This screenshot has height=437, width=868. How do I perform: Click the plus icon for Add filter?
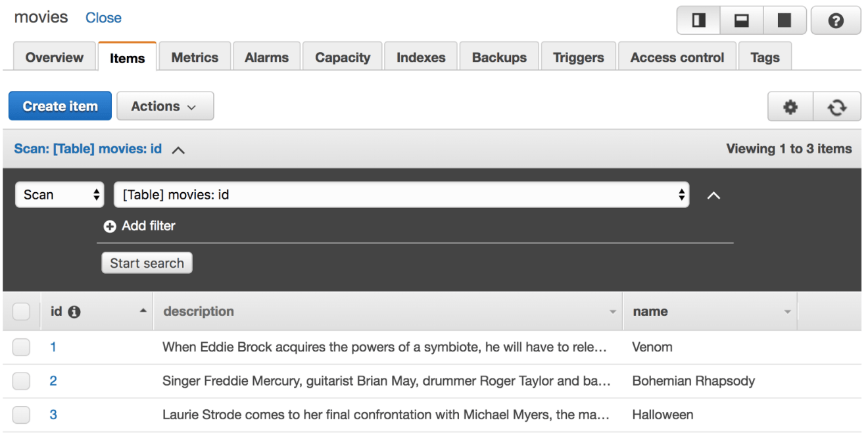(109, 226)
